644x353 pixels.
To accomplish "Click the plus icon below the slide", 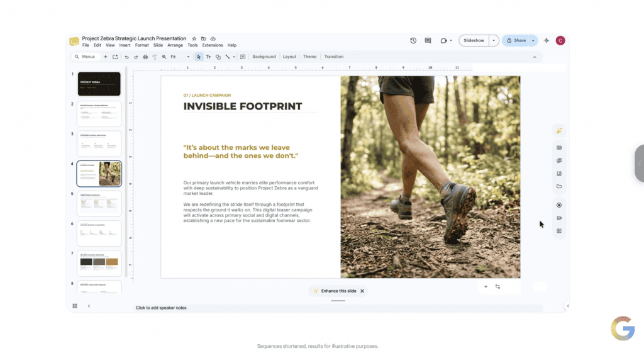I will click(486, 287).
